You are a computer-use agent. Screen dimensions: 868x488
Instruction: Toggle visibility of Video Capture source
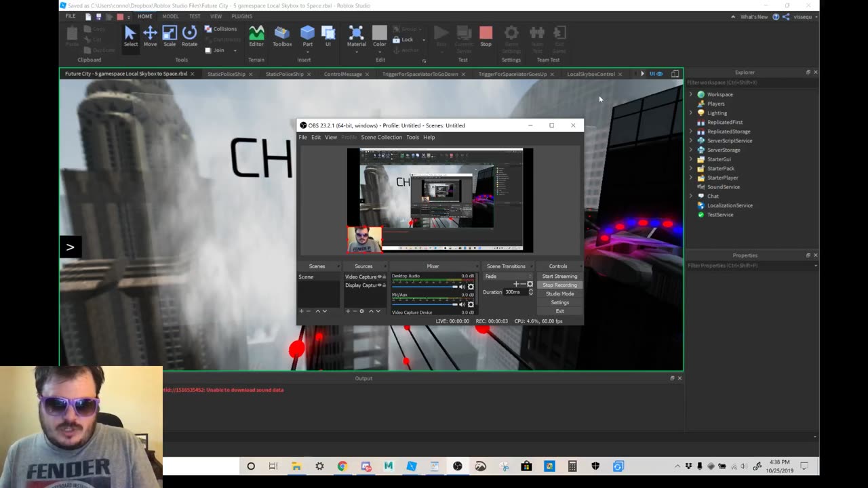380,277
